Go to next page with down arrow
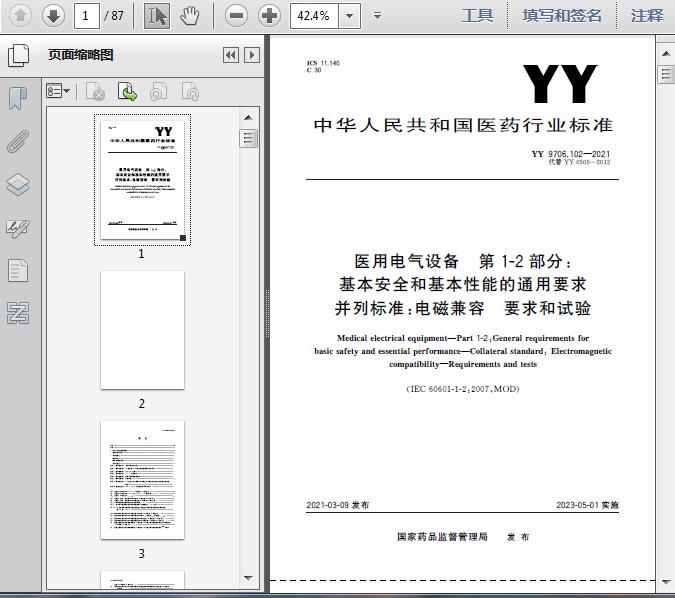This screenshot has height=598, width=675. click(53, 15)
